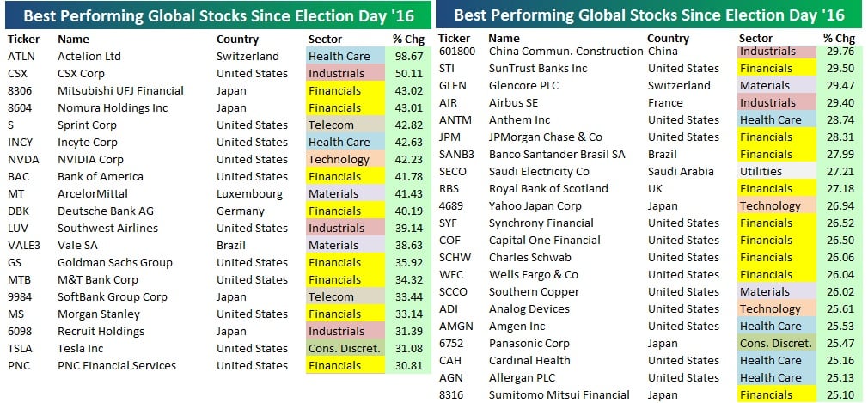
Task: Click the Tesla Inc company name
Action: coord(81,348)
